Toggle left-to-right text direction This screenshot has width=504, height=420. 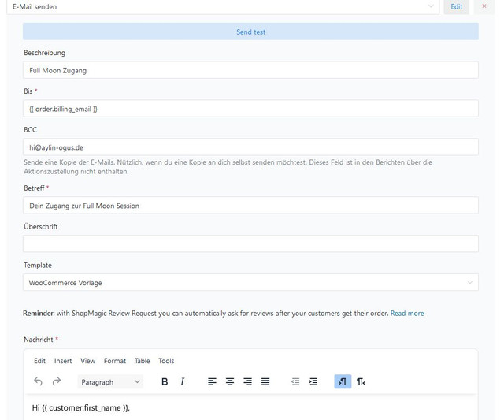pyautogui.click(x=343, y=381)
